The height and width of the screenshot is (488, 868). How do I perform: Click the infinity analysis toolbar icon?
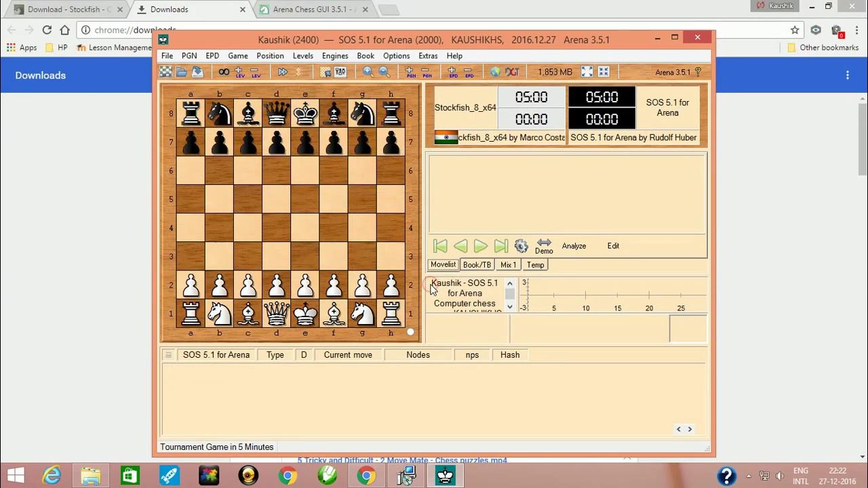pyautogui.click(x=224, y=72)
